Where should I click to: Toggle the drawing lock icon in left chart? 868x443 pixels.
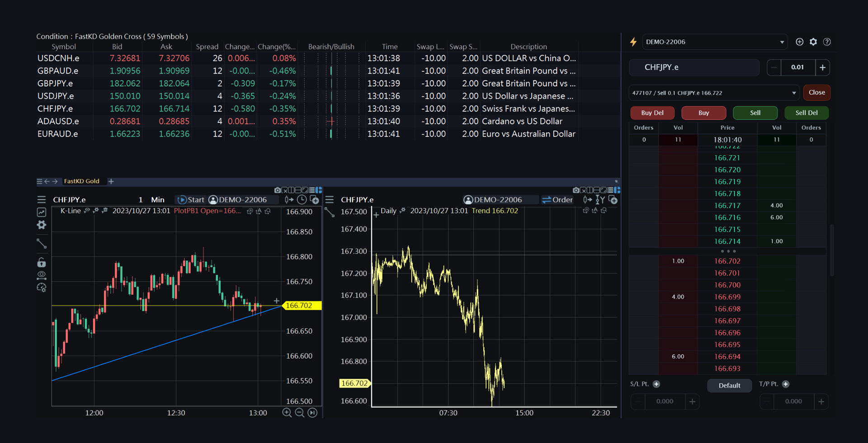(x=42, y=262)
